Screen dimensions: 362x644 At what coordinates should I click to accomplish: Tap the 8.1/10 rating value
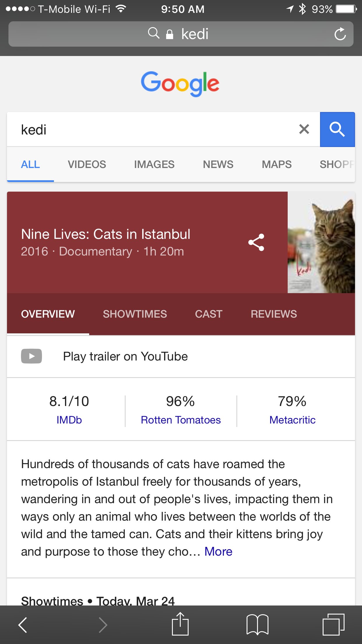click(69, 401)
